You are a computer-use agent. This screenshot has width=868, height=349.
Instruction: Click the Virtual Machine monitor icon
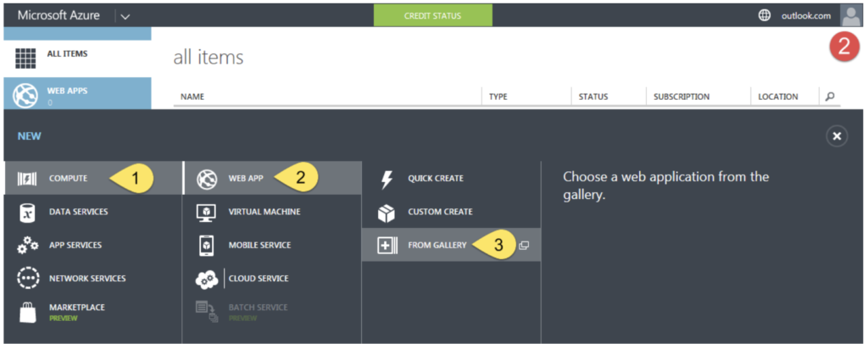pyautogui.click(x=207, y=212)
